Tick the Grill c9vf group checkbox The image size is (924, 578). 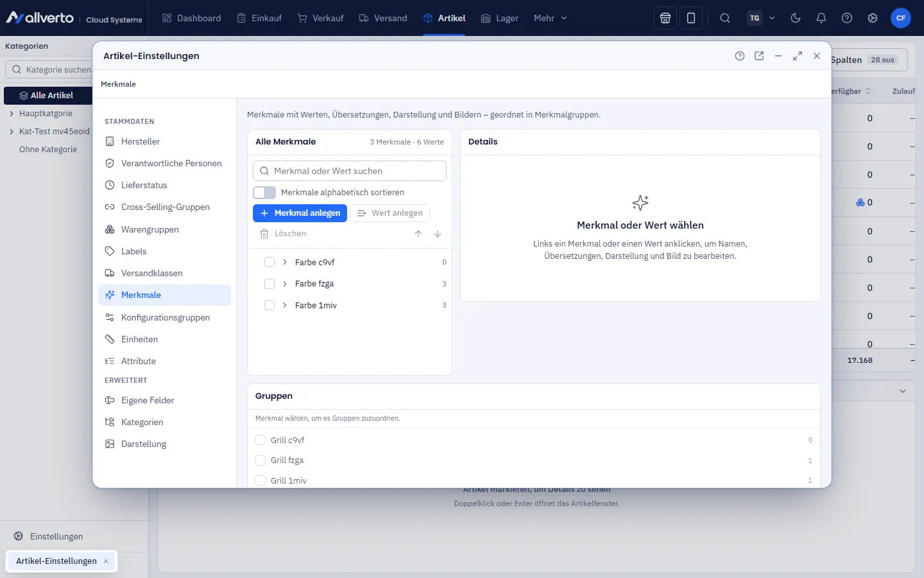[x=261, y=440]
